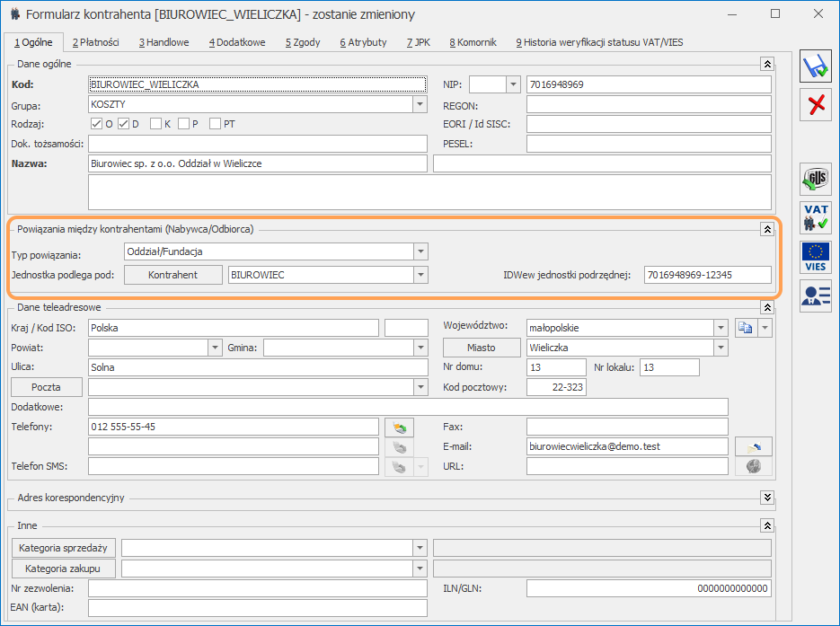Switch to the 3 Handlowe tab
Viewport: 840px width, 626px height.
click(x=164, y=42)
